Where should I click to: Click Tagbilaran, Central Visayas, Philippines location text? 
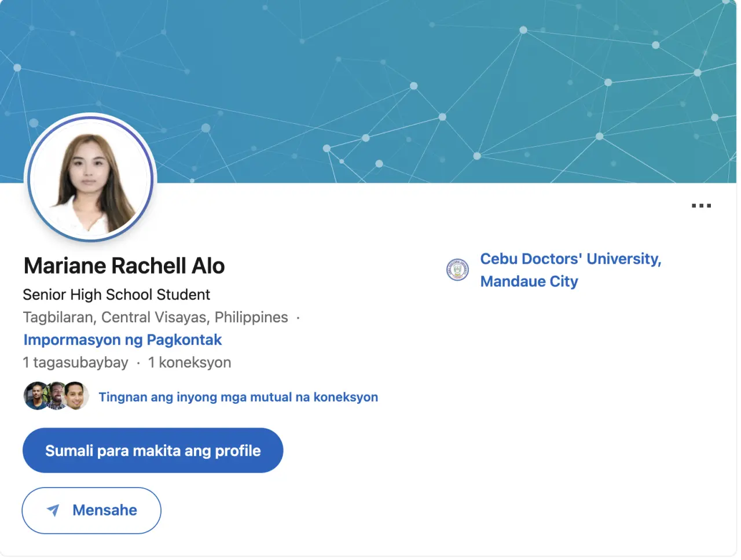[156, 317]
